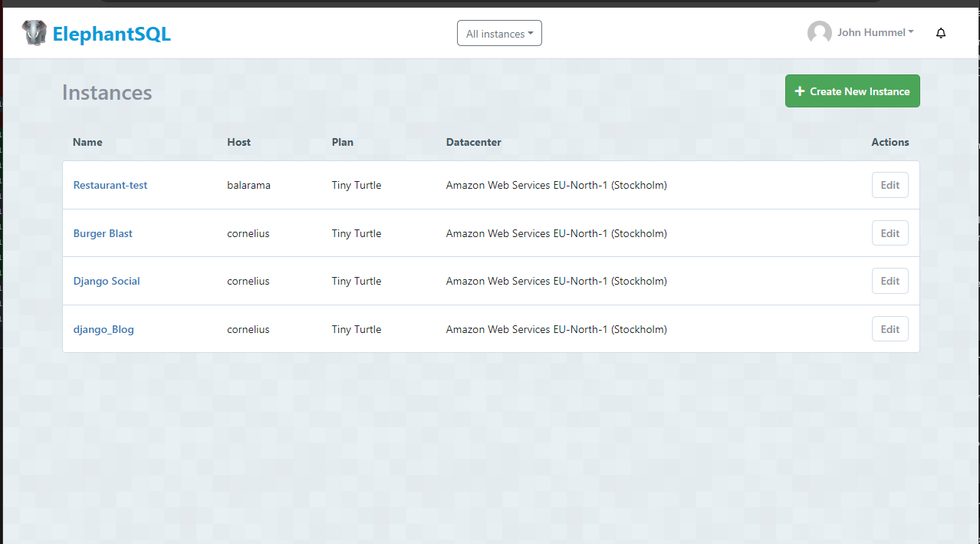The image size is (980, 544).
Task: Go to ElephantSQL home via brand text
Action: tap(112, 34)
